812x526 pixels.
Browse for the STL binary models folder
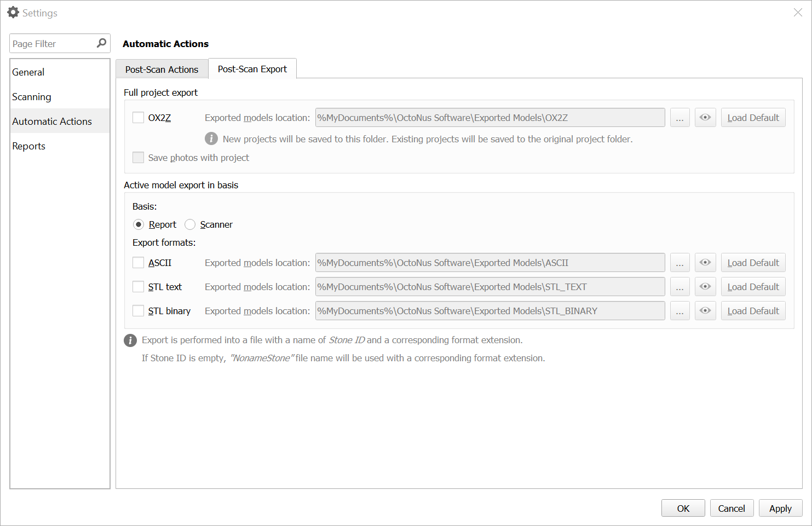680,310
